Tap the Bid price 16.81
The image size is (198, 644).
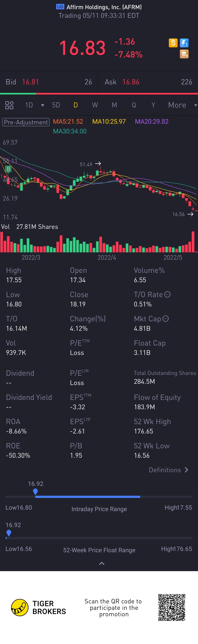30,82
